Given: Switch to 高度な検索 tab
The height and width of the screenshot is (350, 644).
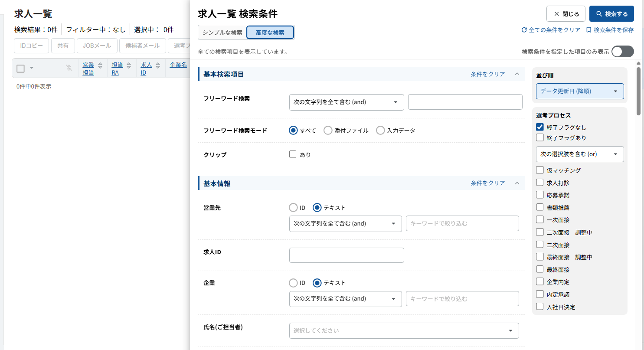Looking at the screenshot, I should [x=270, y=33].
